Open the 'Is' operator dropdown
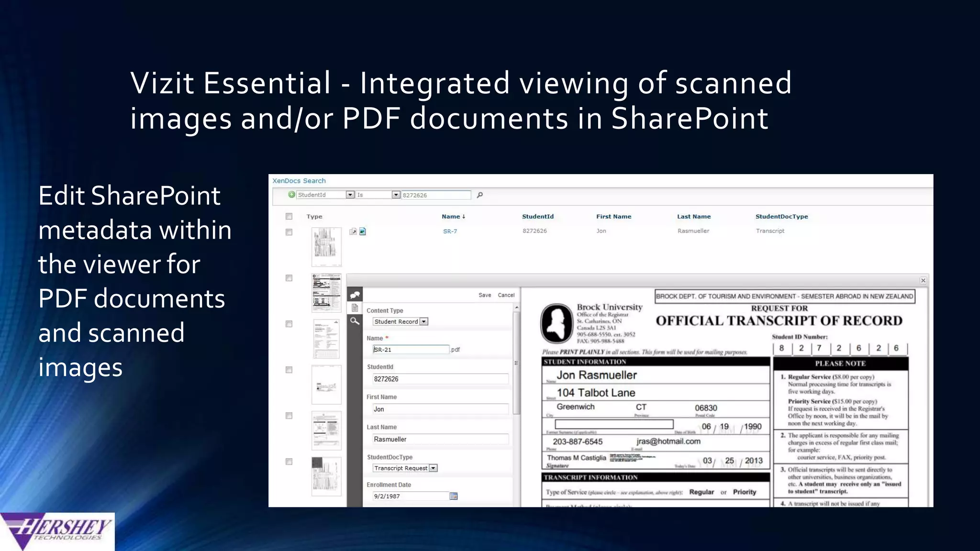 [x=396, y=195]
